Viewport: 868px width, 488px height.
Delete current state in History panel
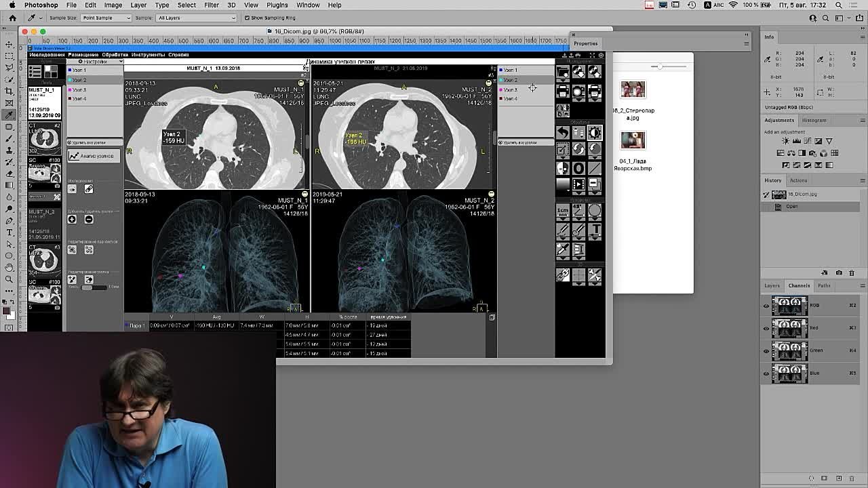852,272
